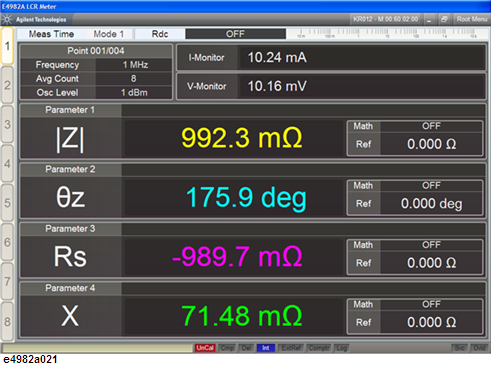Select side tab 1
The height and width of the screenshot is (366, 491).
tap(7, 46)
